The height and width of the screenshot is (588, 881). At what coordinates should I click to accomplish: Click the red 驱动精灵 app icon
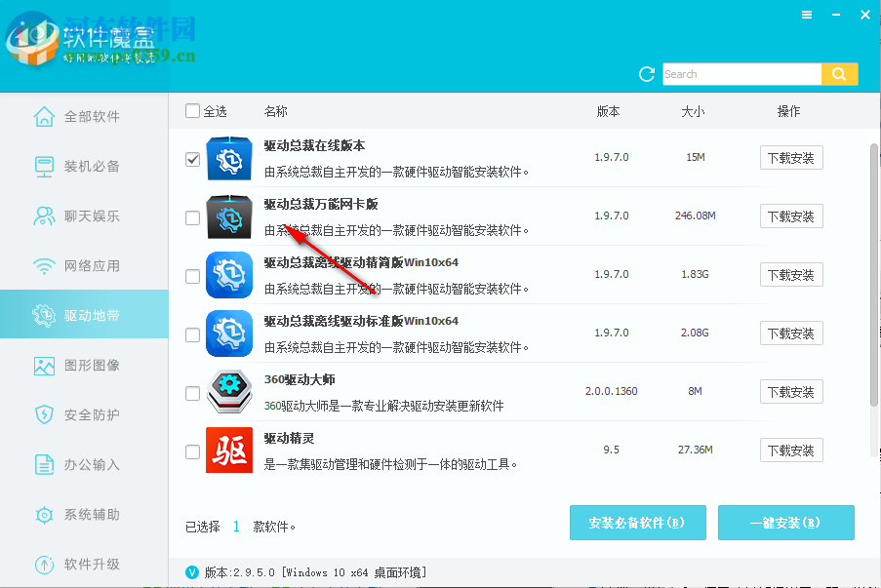[x=229, y=451]
